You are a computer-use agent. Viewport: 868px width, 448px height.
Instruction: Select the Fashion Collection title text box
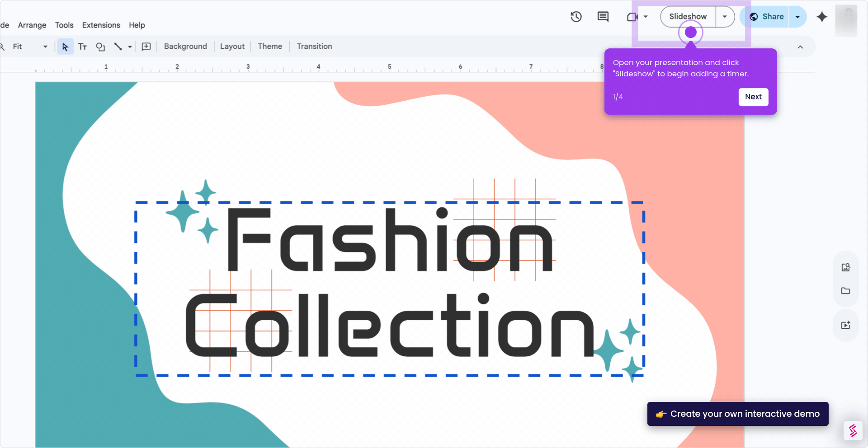pyautogui.click(x=390, y=289)
